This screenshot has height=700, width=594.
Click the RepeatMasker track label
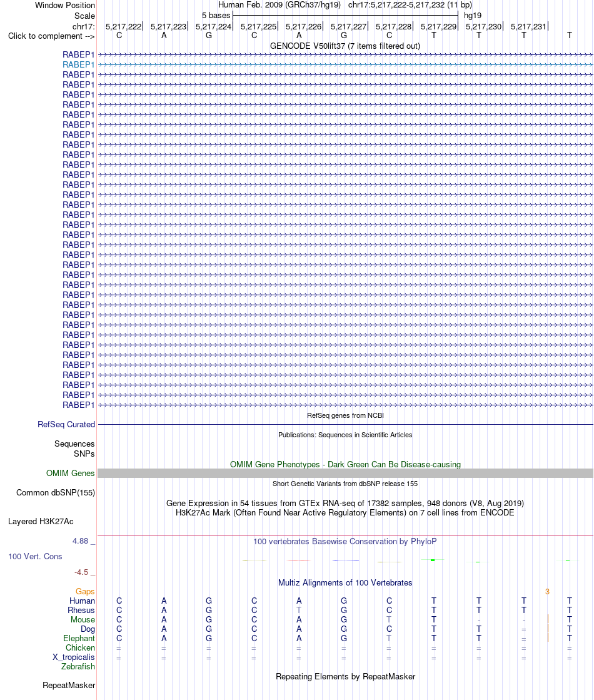tap(69, 685)
